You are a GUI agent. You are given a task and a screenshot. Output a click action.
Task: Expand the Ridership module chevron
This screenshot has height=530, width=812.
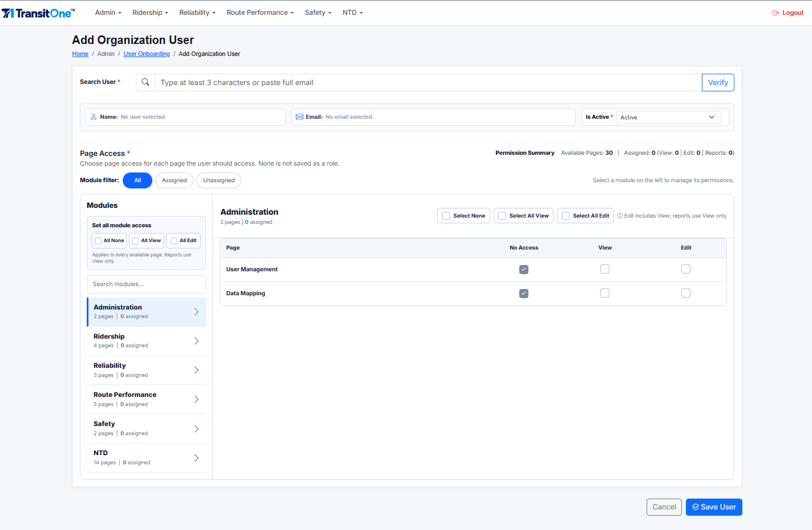tap(196, 341)
